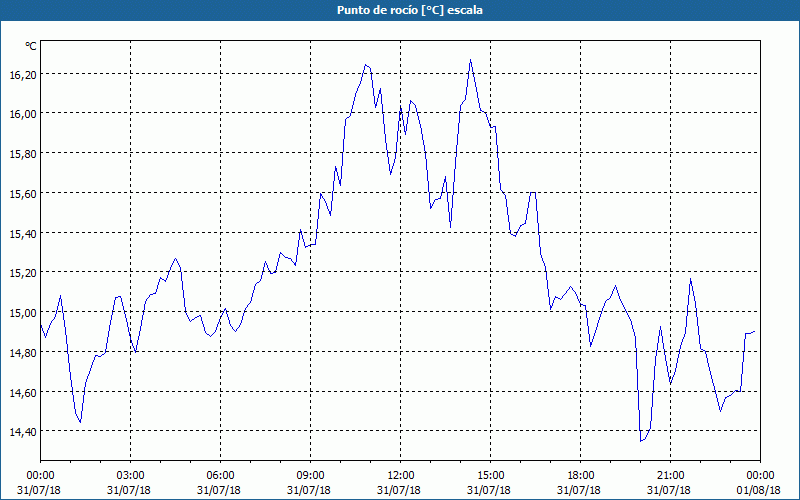Click the 21:00 x-axis label
This screenshot has width=800, height=500.
(670, 476)
